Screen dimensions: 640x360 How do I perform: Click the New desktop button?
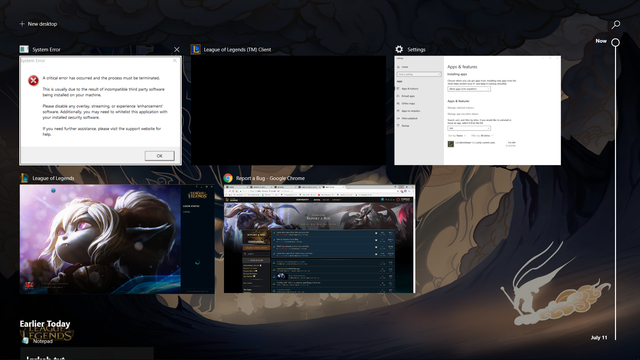click(x=38, y=24)
